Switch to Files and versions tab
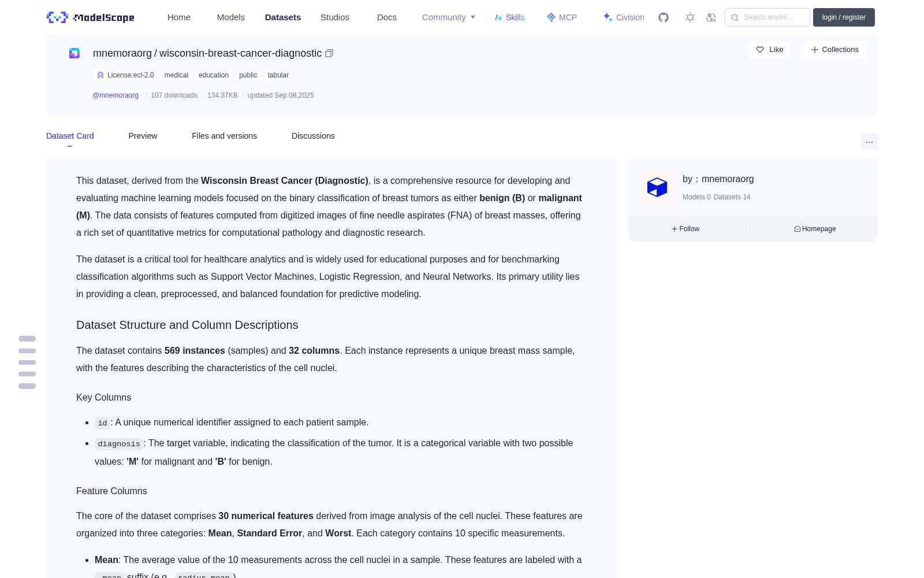Screen dimensions: 924x578 coord(224,136)
